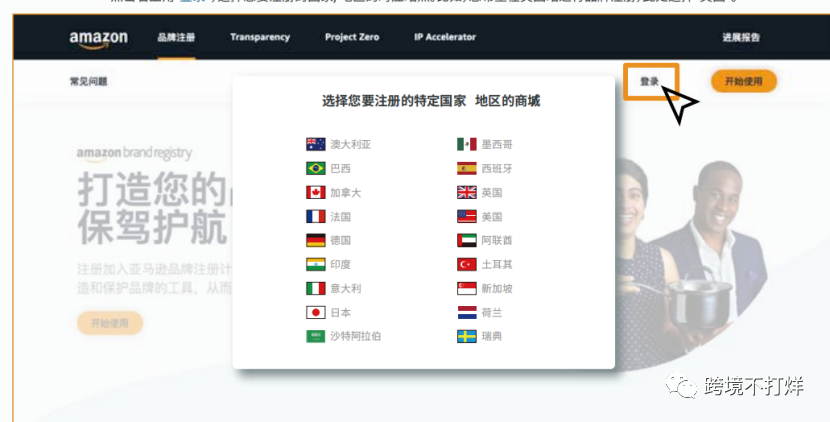Select the Canada flag icon

coord(315,192)
